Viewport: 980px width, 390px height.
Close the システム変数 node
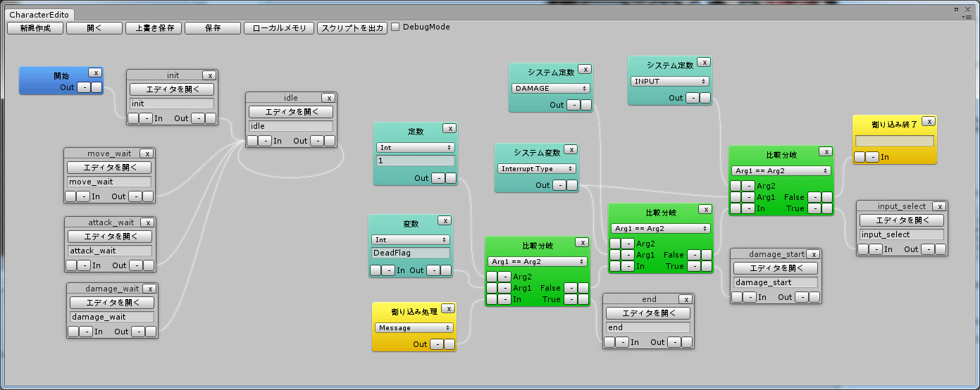(x=571, y=149)
